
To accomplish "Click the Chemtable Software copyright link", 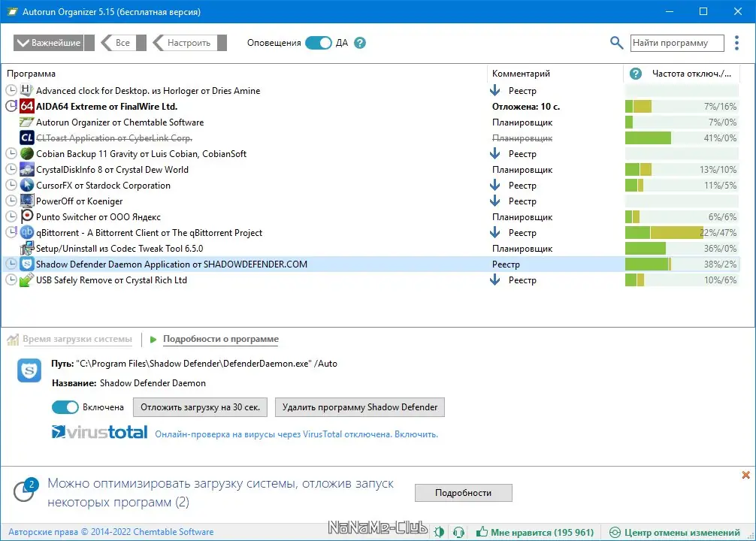I will click(x=111, y=532).
